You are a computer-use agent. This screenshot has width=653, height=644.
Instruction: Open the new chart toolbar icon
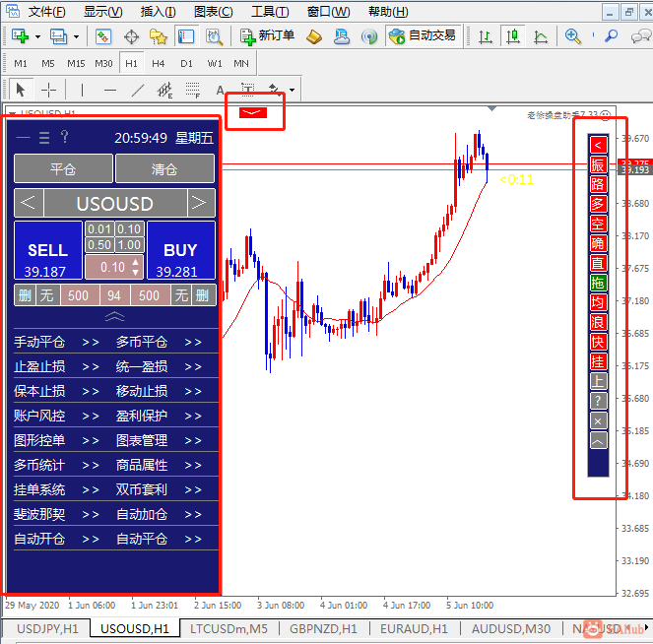click(20, 36)
